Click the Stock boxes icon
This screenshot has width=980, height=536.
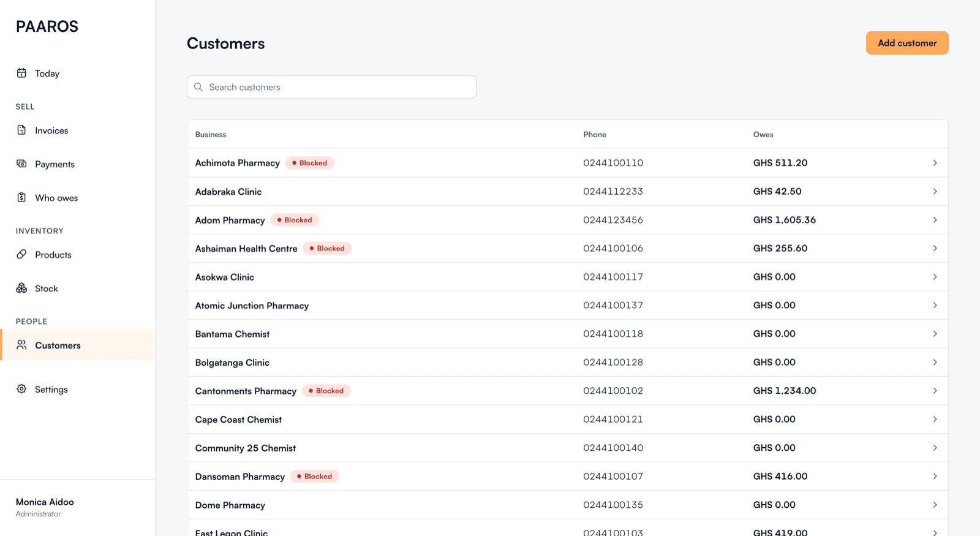pos(21,288)
